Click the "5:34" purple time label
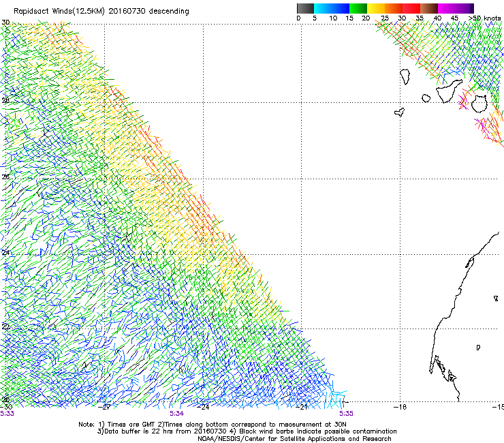Screen dimensions: 504x443 177,414
